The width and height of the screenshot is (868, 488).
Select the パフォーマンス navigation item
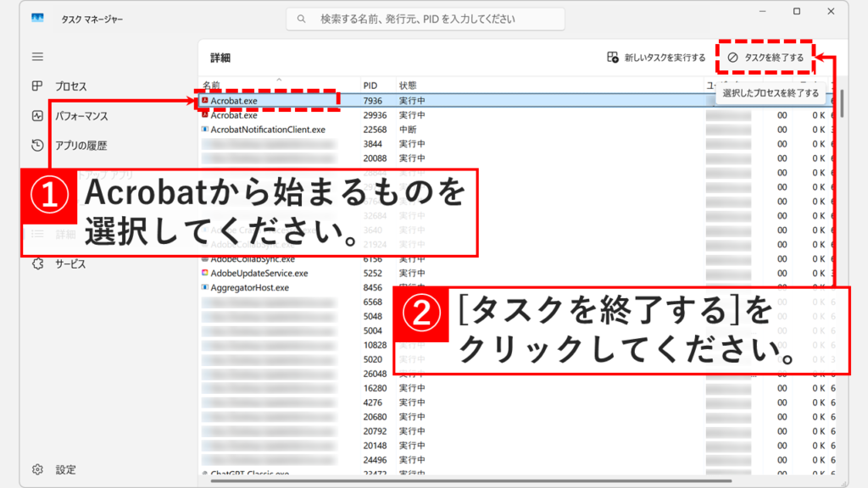pos(81,116)
